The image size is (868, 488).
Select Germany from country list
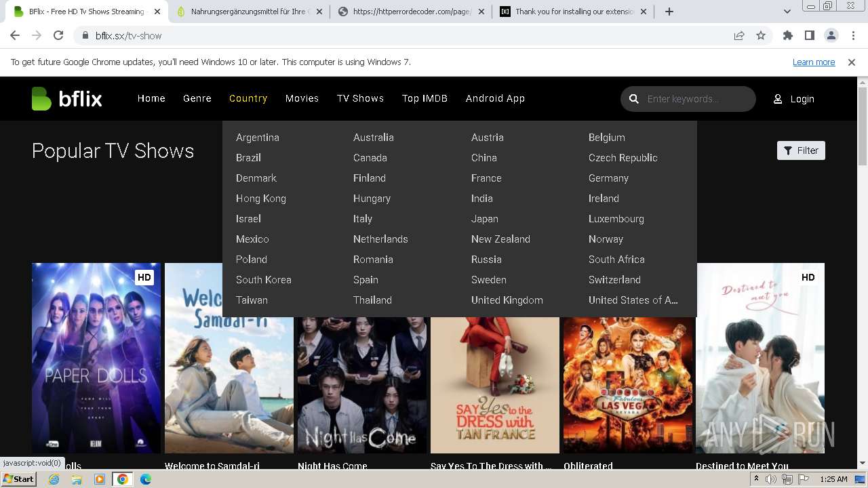coord(608,178)
